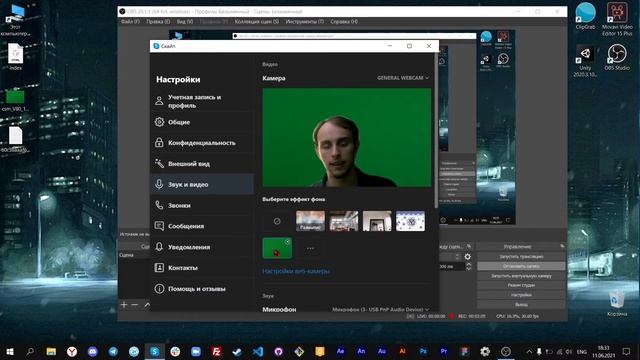Choose the blur background effect thumbnail
This screenshot has width=640, height=360.
point(310,221)
